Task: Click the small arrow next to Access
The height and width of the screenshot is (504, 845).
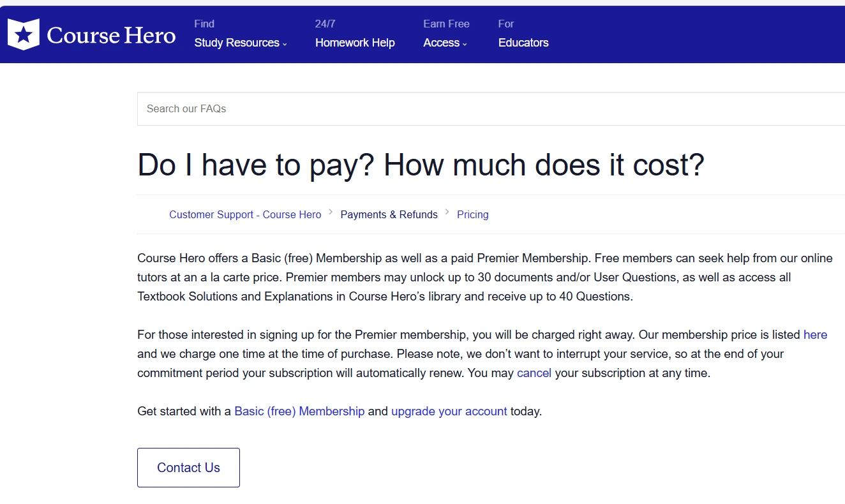Action: (465, 44)
